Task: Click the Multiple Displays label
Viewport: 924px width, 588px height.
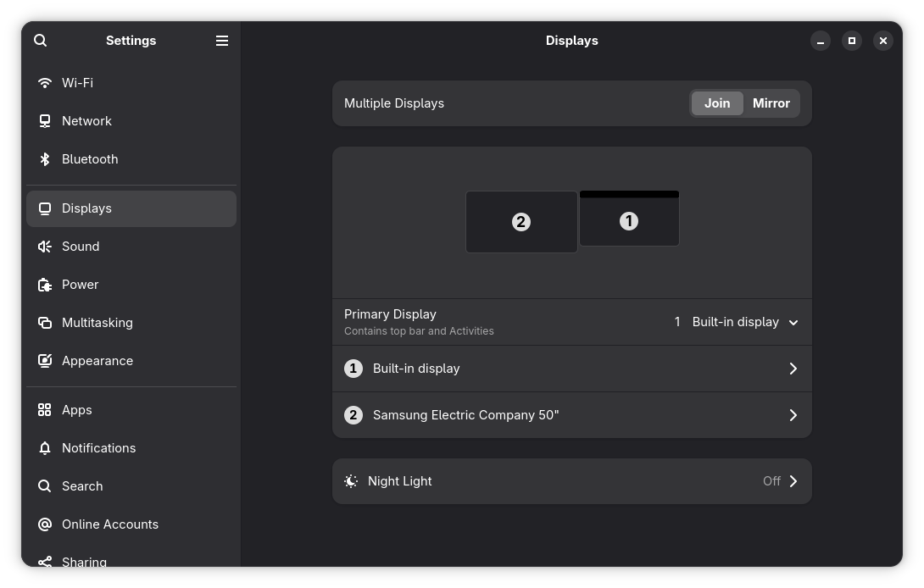Action: coord(393,103)
